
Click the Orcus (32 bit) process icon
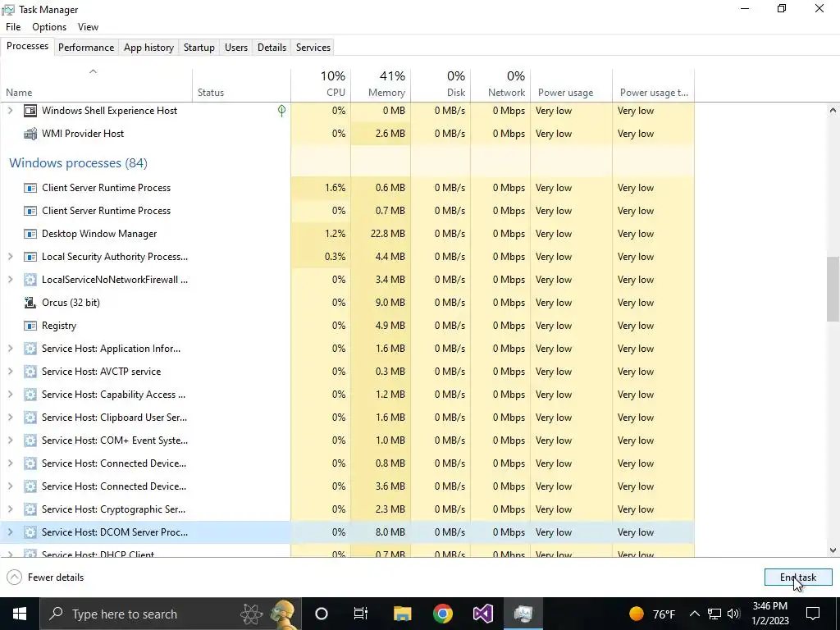[x=30, y=303]
